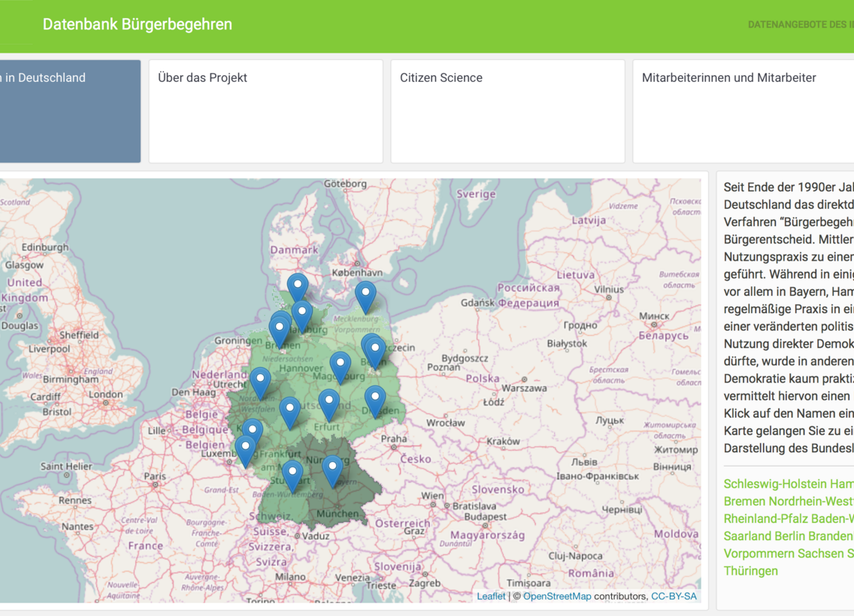Image resolution: width=854 pixels, height=616 pixels.
Task: Select the Mecklenburg-Vorpommern map pin below København
Action: click(x=365, y=297)
